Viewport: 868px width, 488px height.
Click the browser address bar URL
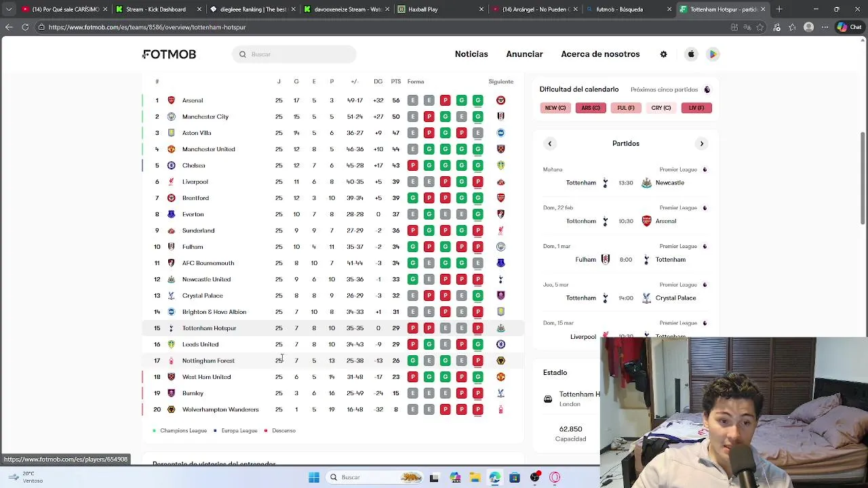pyautogui.click(x=147, y=27)
